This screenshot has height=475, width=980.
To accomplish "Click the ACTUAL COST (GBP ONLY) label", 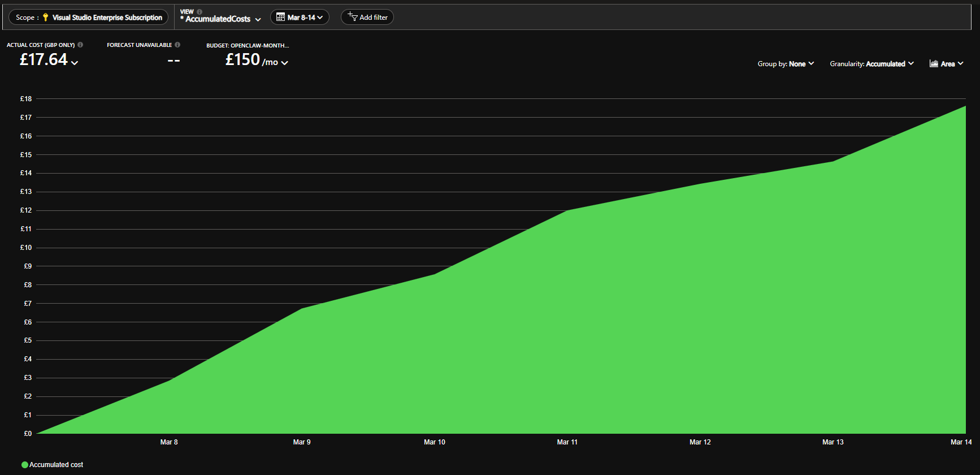I will (41, 45).
